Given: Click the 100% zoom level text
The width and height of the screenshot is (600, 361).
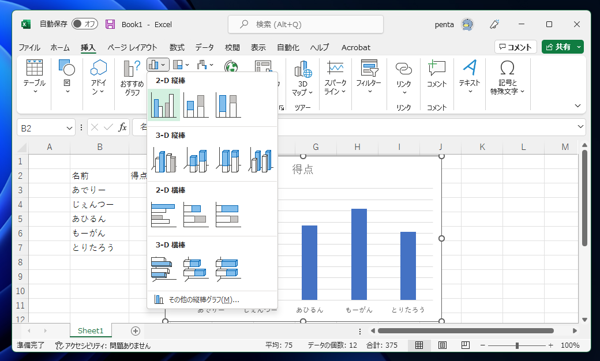Looking at the screenshot, I should click(x=570, y=345).
